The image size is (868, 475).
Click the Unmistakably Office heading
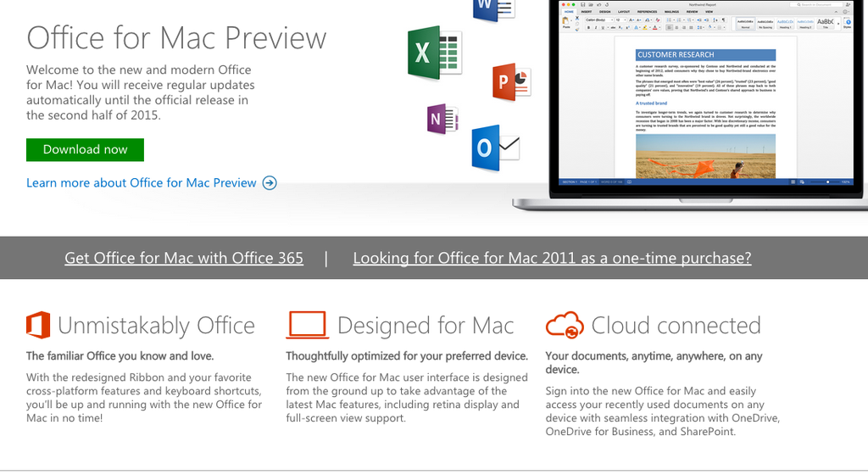[x=156, y=326]
